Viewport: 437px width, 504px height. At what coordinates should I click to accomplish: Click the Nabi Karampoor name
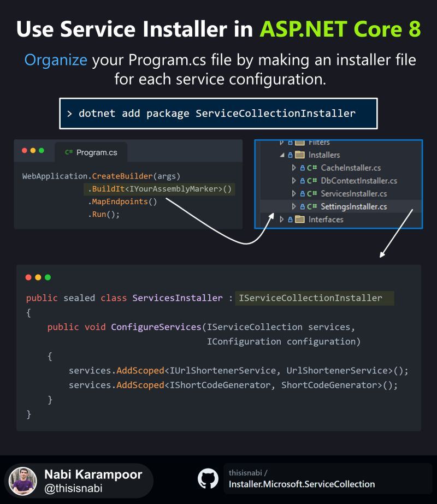pyautogui.click(x=93, y=475)
